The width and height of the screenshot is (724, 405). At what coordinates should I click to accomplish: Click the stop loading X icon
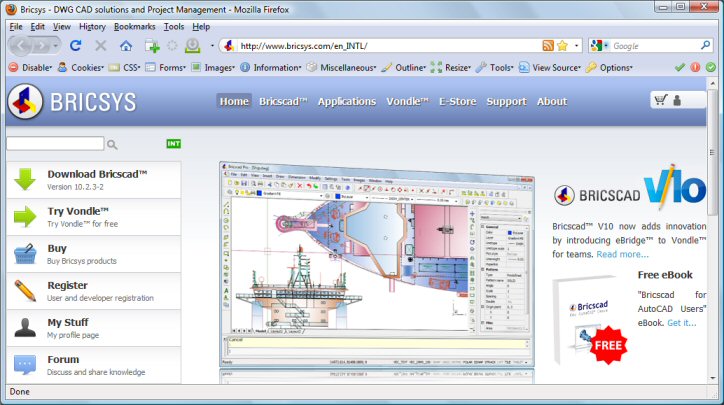[101, 45]
